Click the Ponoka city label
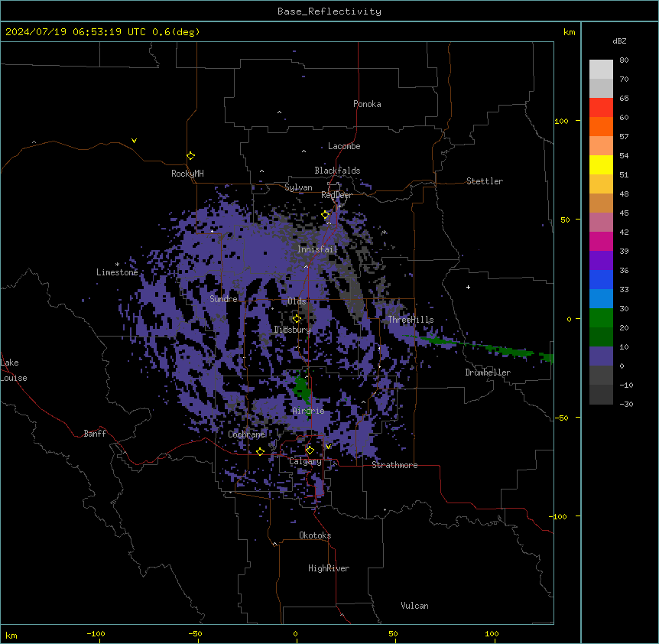Viewport: 659px width, 644px height. (367, 104)
